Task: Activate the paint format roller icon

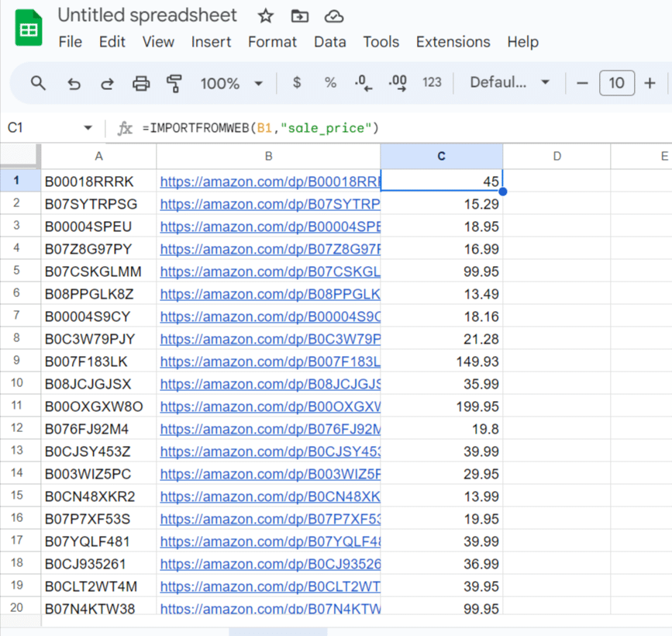Action: [174, 83]
